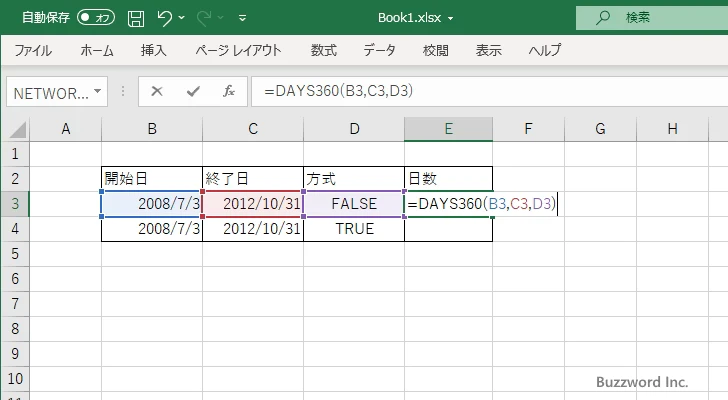Select row 3 header

click(15, 204)
